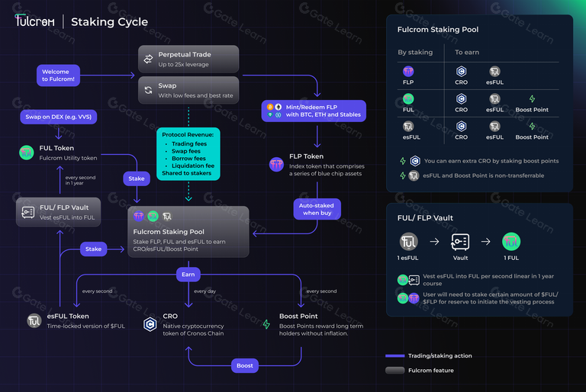Click the Boost pill at the bottom
The height and width of the screenshot is (392, 586).
pos(245,365)
